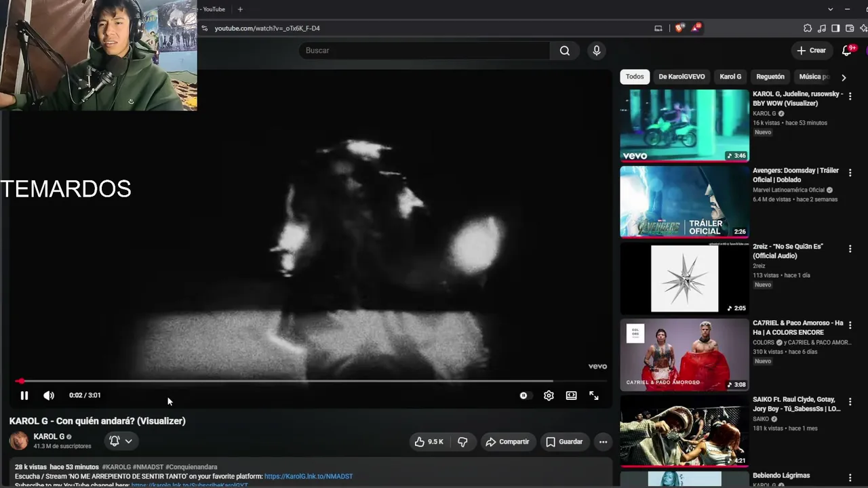Image resolution: width=868 pixels, height=488 pixels.
Task: Click the #KAROLG hashtag
Action: 117,467
